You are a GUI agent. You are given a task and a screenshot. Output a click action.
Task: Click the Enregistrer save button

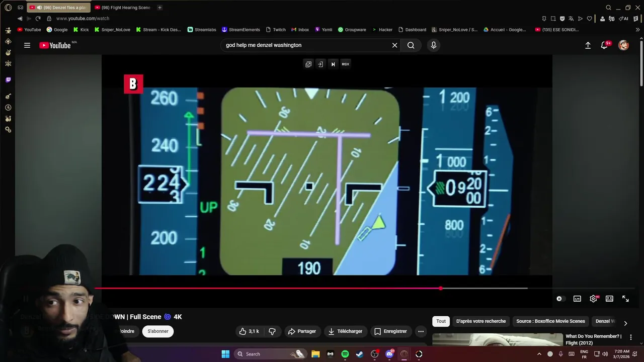[x=391, y=331]
